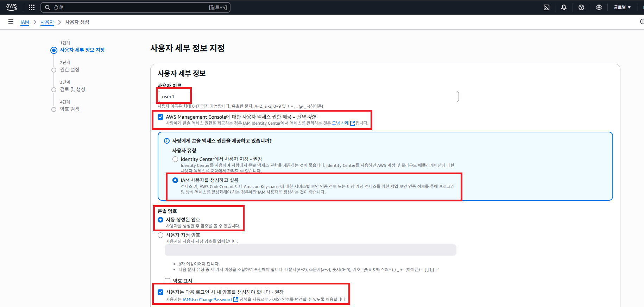Open the services grid menu icon
The height and width of the screenshot is (307, 644).
click(x=32, y=7)
